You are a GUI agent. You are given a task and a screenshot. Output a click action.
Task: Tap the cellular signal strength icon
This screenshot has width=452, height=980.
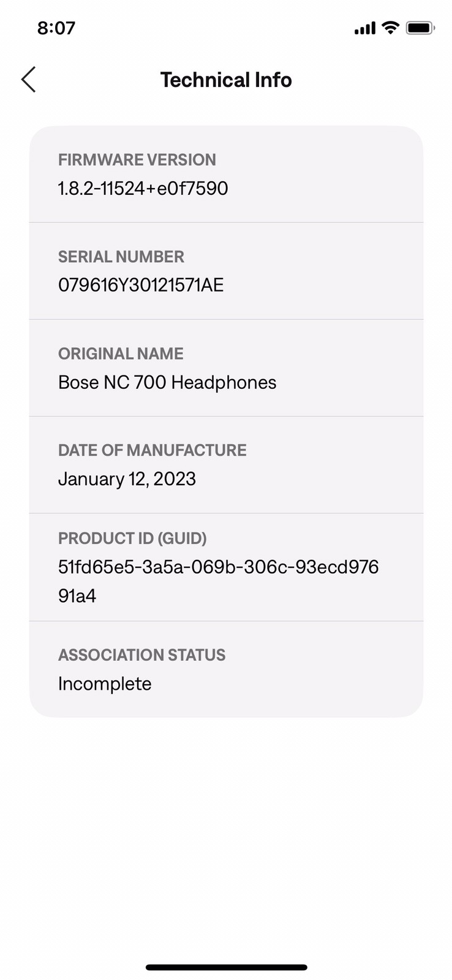click(x=364, y=28)
